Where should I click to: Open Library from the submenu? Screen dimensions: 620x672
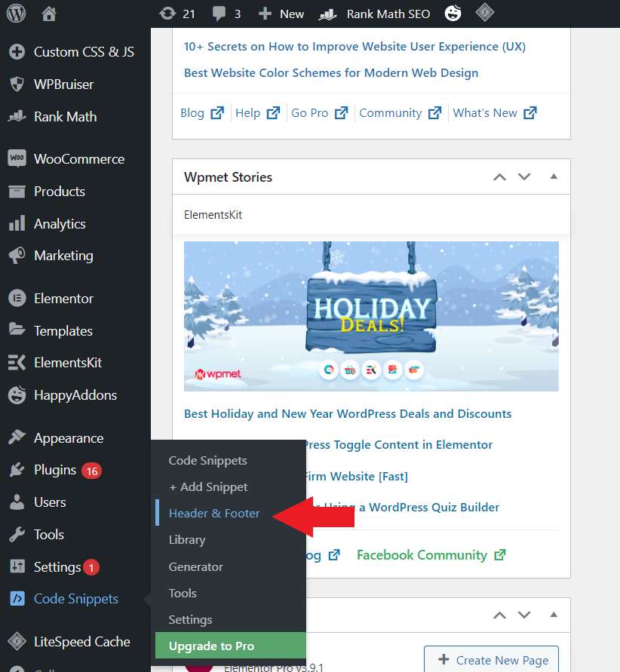coord(187,540)
